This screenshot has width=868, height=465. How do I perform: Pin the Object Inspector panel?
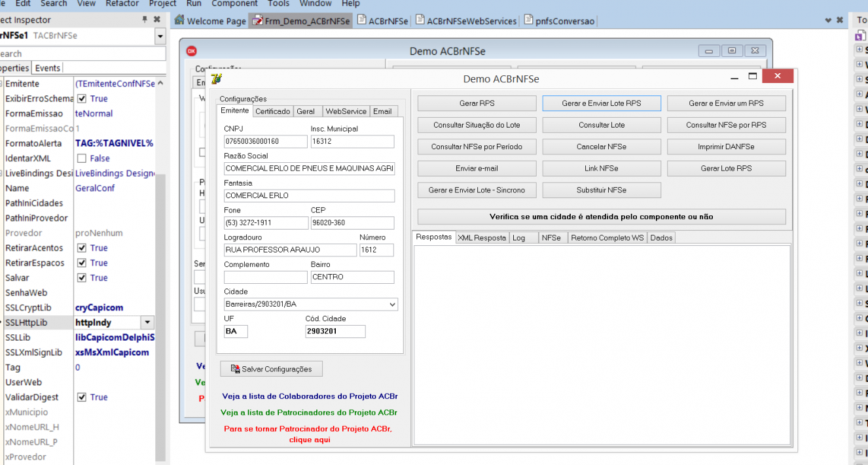tap(145, 20)
